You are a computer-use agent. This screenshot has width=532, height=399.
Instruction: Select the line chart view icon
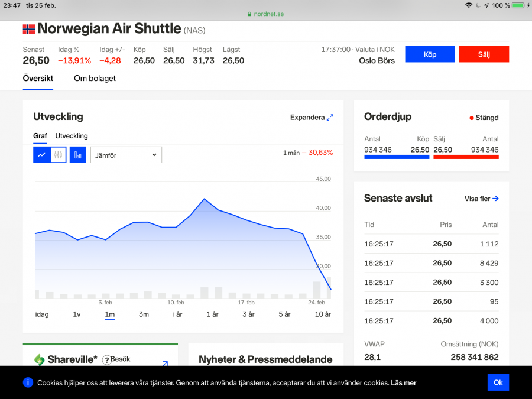41,155
